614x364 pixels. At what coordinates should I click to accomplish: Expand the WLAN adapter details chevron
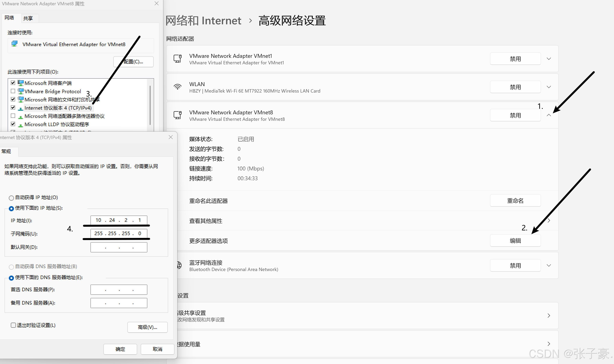click(x=549, y=87)
